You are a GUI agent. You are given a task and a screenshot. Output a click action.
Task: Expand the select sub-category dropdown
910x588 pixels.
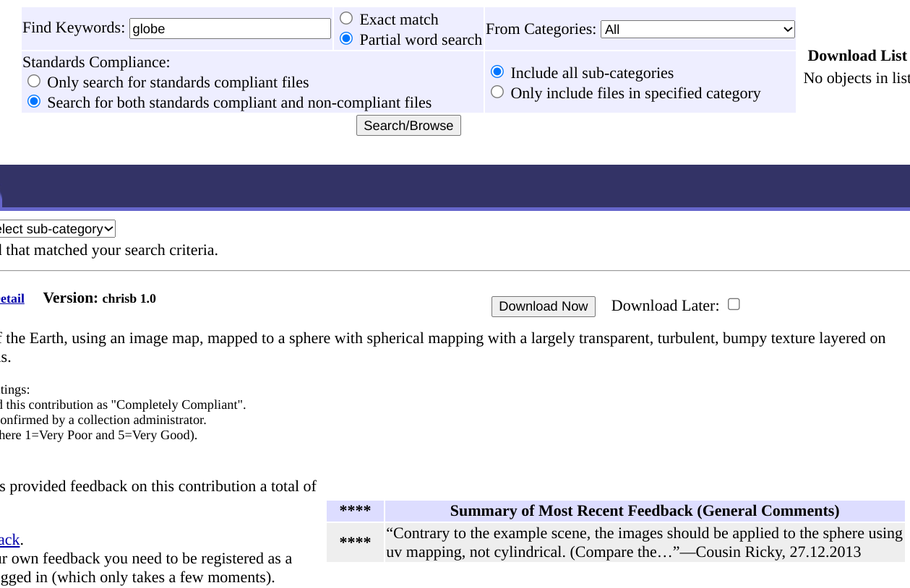click(x=58, y=229)
